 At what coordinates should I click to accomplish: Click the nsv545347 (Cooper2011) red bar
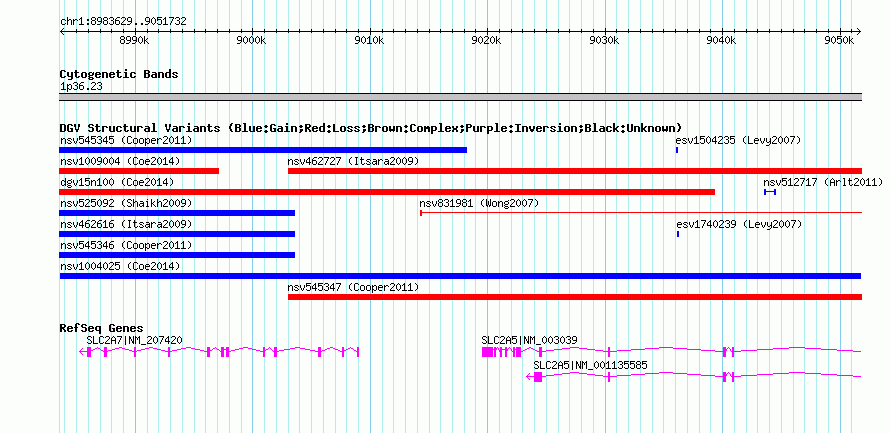(575, 297)
